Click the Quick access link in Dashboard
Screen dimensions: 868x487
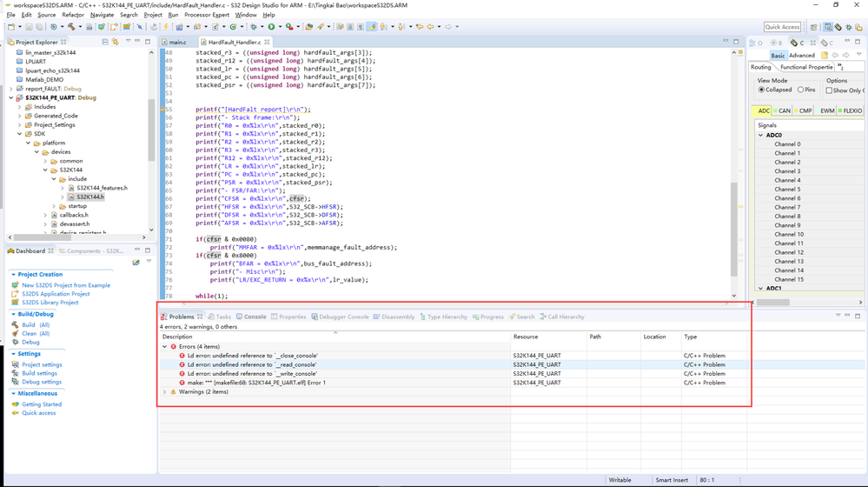pyautogui.click(x=39, y=413)
